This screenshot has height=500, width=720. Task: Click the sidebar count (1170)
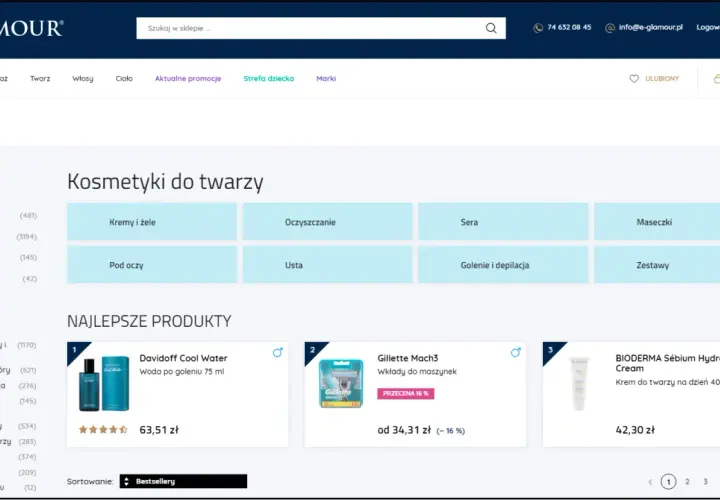27,345
